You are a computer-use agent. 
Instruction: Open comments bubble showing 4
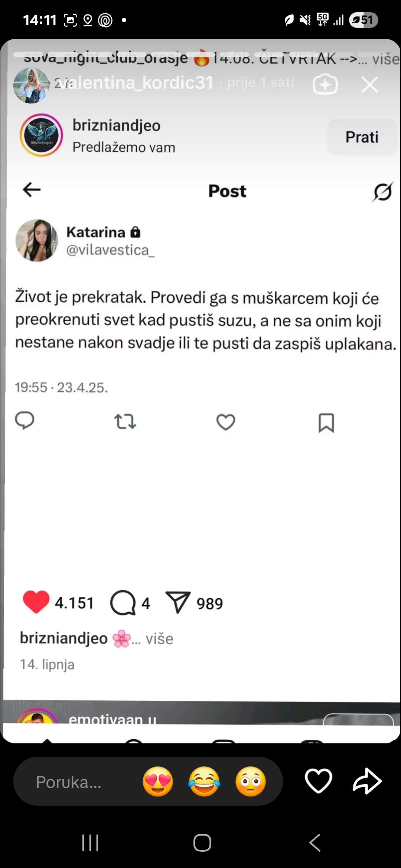[123, 603]
